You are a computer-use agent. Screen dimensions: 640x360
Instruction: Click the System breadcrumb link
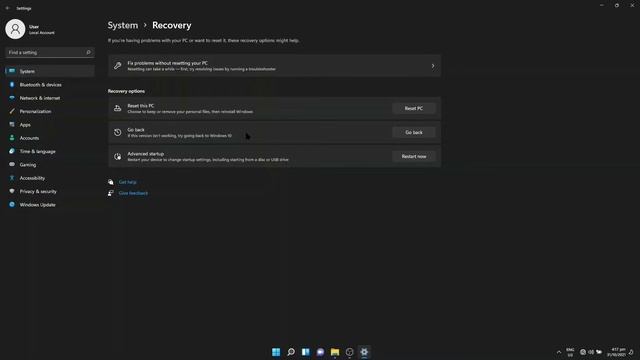[x=123, y=25]
